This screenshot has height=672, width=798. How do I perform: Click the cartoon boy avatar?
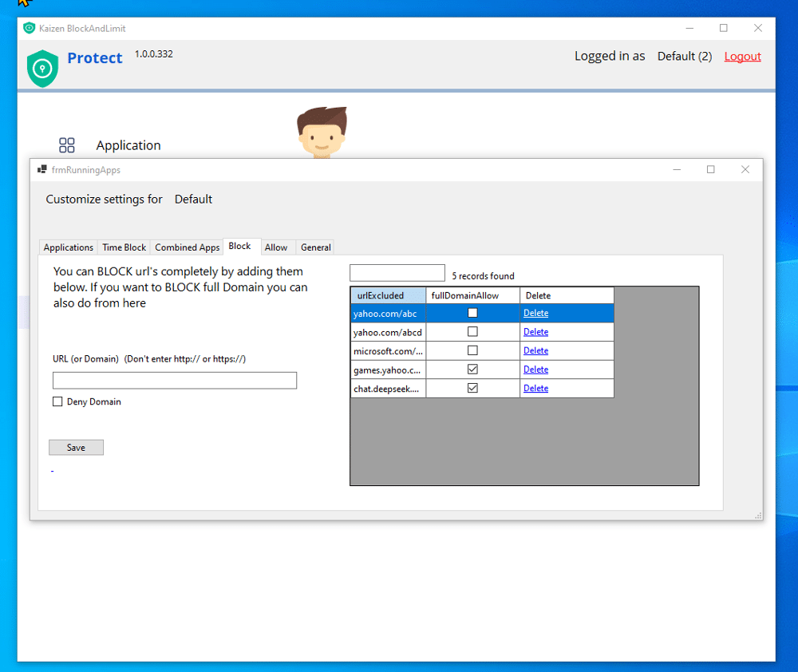(x=322, y=132)
